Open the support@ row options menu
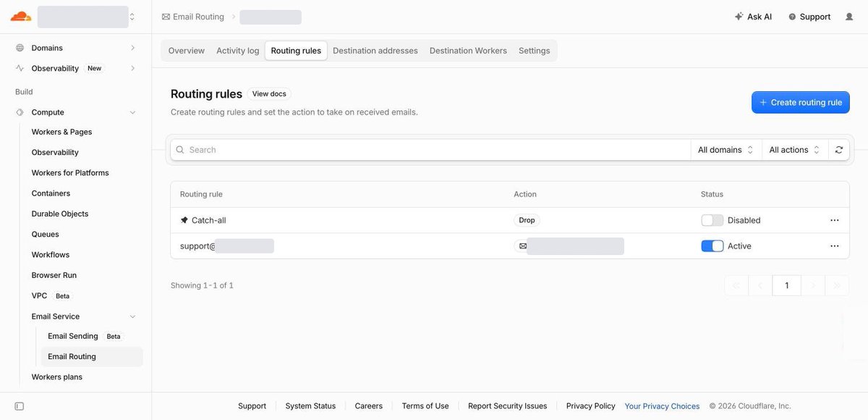The image size is (868, 420). tap(835, 246)
